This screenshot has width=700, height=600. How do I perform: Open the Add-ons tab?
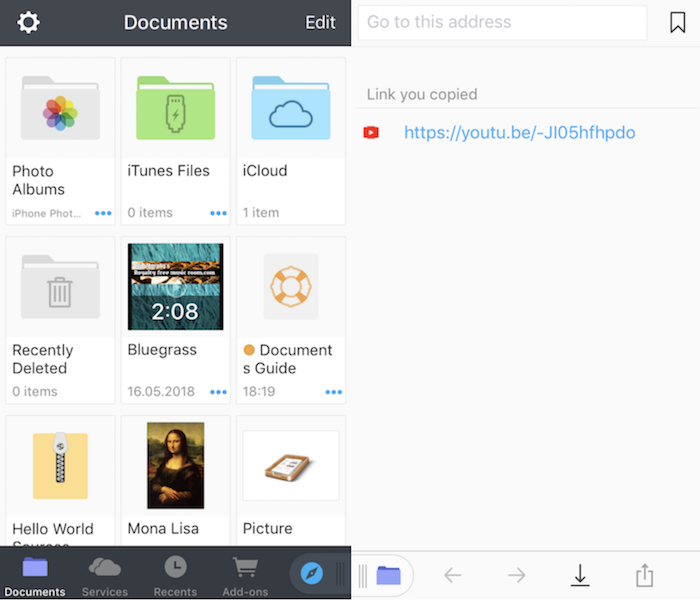(245, 575)
